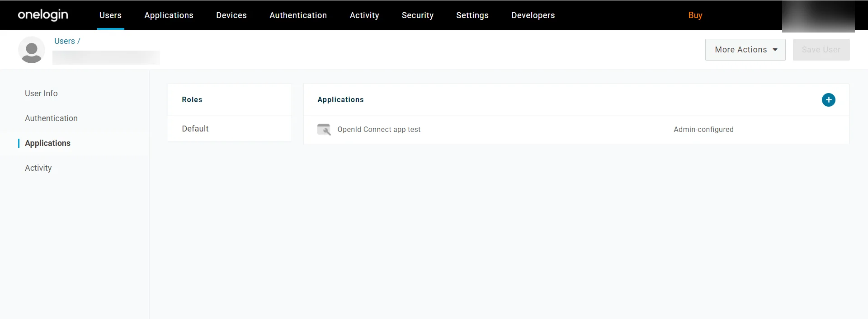Screen dimensions: 868x319
Task: Switch to the sidebar Authentication tab
Action: click(x=51, y=118)
